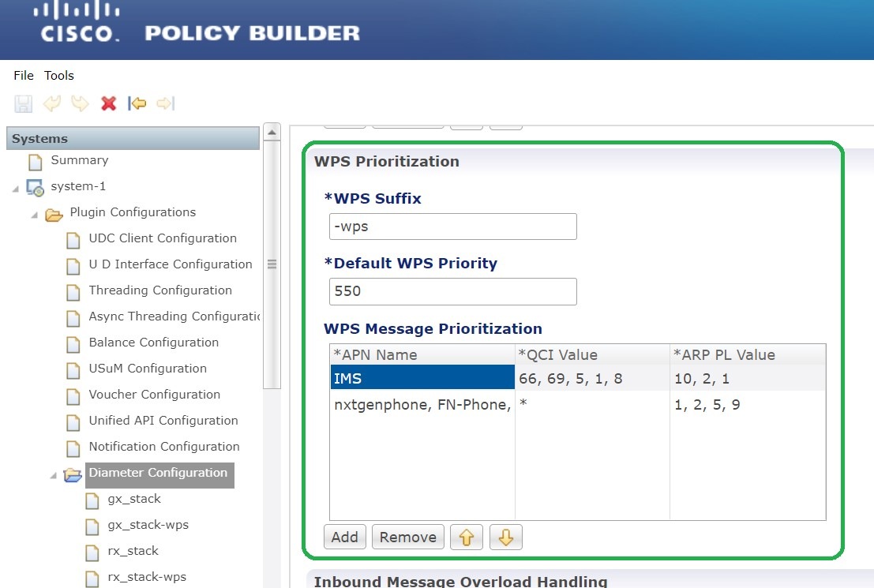
Task: Click the Summary page icon
Action: pos(35,162)
